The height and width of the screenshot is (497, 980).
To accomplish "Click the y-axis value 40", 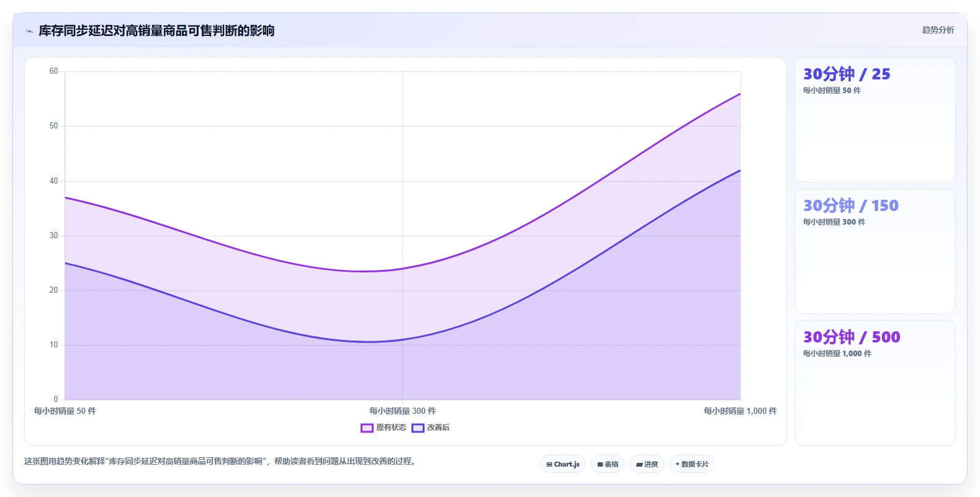I will (x=53, y=181).
